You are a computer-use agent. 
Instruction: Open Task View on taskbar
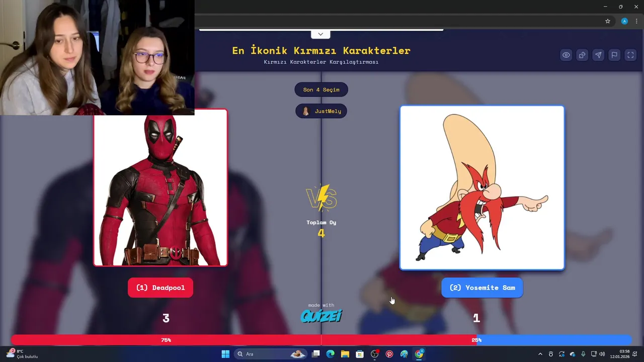(x=316, y=354)
